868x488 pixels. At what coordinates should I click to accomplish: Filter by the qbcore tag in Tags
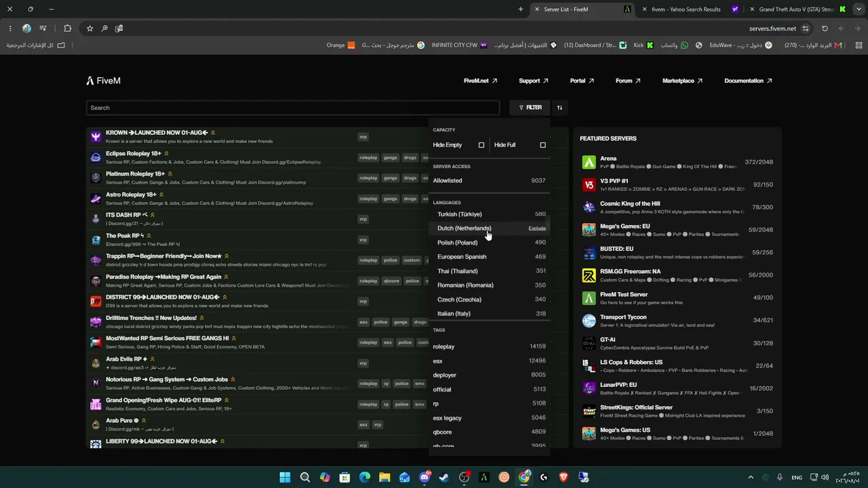490,432
